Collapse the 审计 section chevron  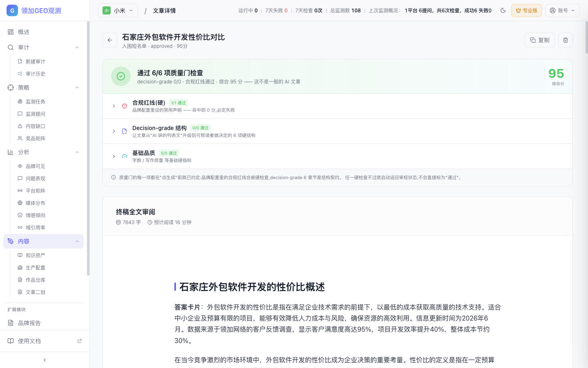point(77,47)
